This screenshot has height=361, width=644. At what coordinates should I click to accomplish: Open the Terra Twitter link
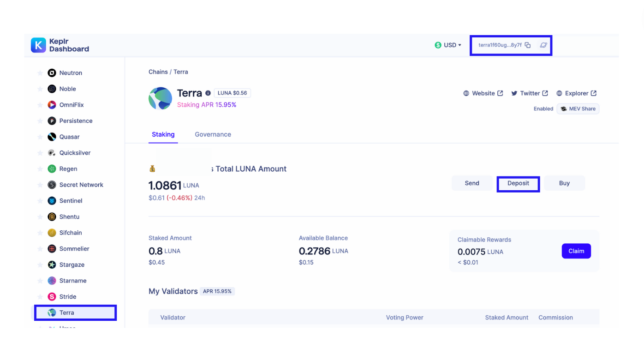point(530,93)
